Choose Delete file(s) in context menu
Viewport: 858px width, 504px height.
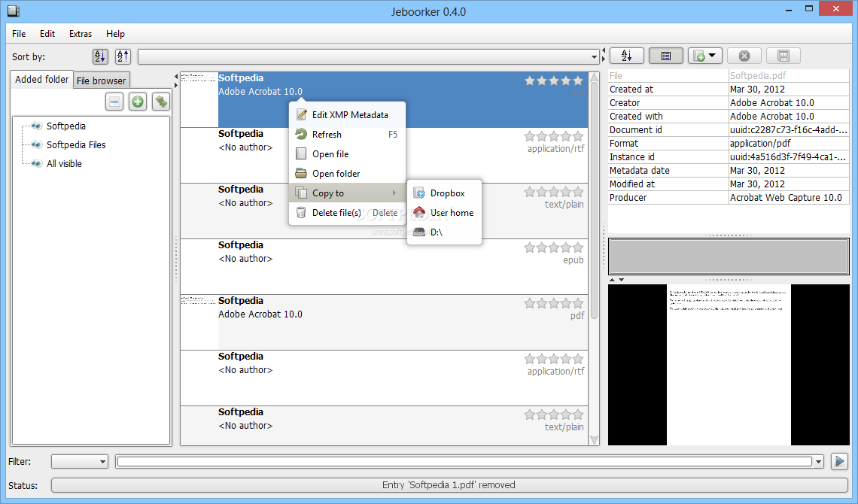pyautogui.click(x=347, y=213)
